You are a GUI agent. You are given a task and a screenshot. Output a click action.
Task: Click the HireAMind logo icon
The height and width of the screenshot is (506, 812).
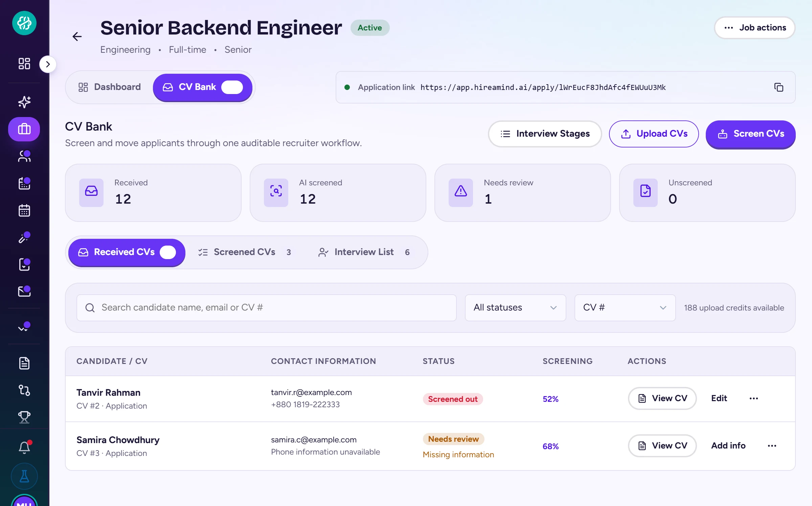(24, 23)
